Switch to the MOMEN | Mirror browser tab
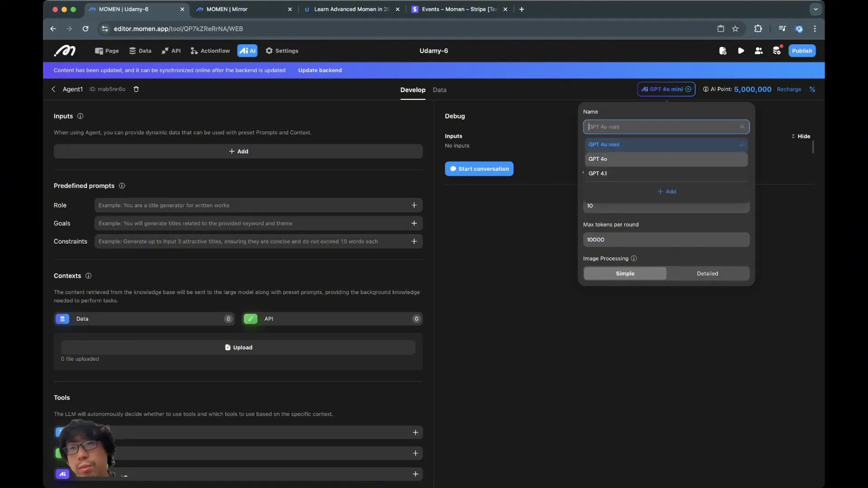 244,9
